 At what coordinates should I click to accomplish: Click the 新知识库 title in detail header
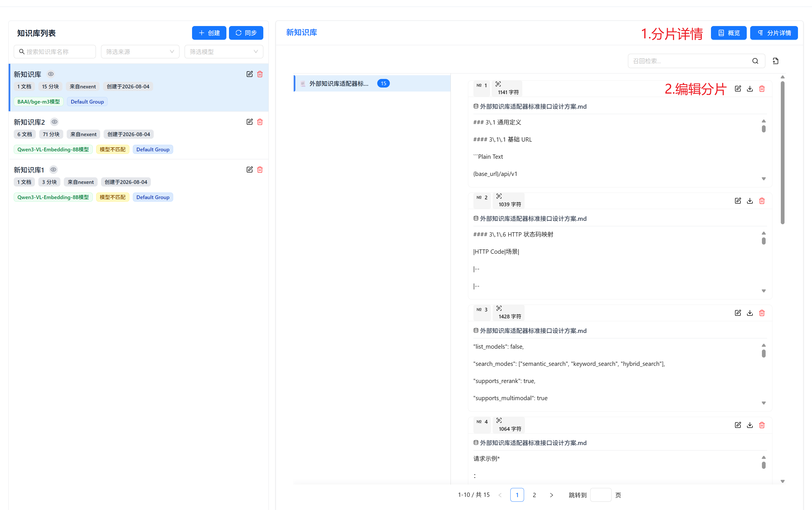[301, 32]
